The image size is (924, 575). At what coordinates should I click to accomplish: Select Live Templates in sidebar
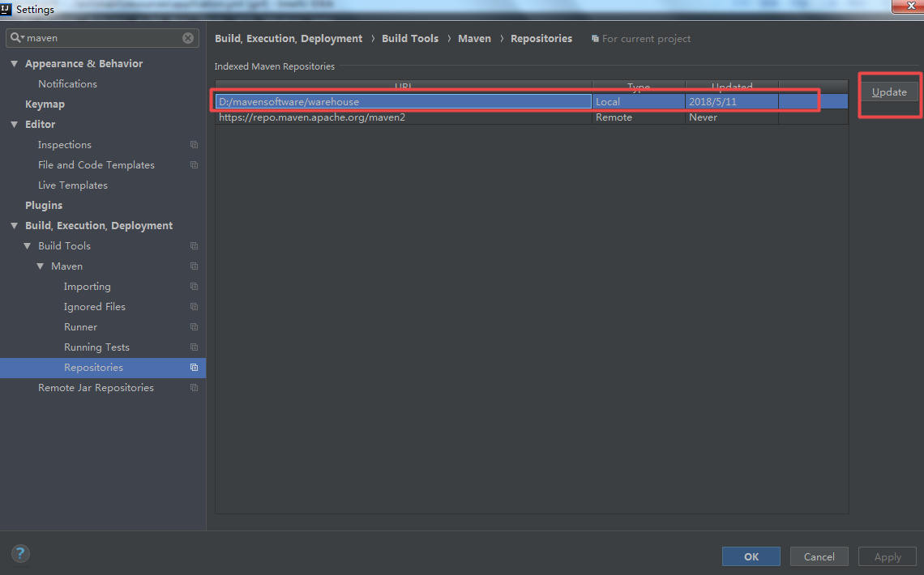72,185
